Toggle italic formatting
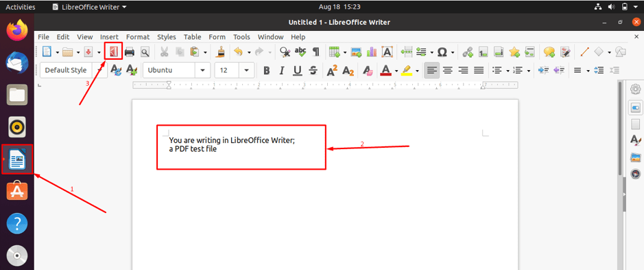The height and width of the screenshot is (270, 644). 282,70
